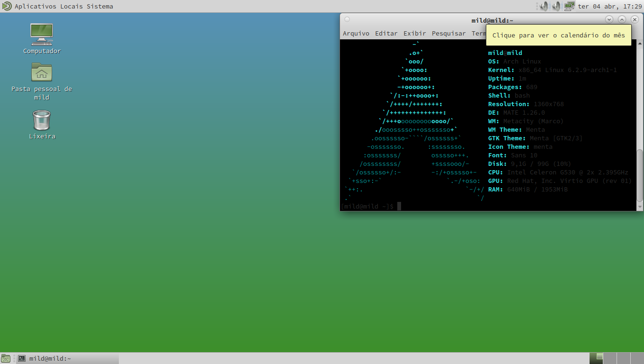Viewport: 644px width, 364px height.
Task: Click the terminal vertical scrollbar handle
Action: click(640, 175)
